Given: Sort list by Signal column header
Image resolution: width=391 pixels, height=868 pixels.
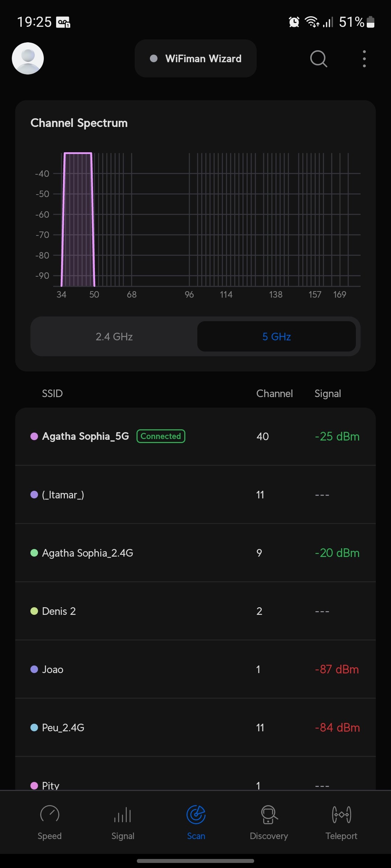Looking at the screenshot, I should tap(328, 393).
